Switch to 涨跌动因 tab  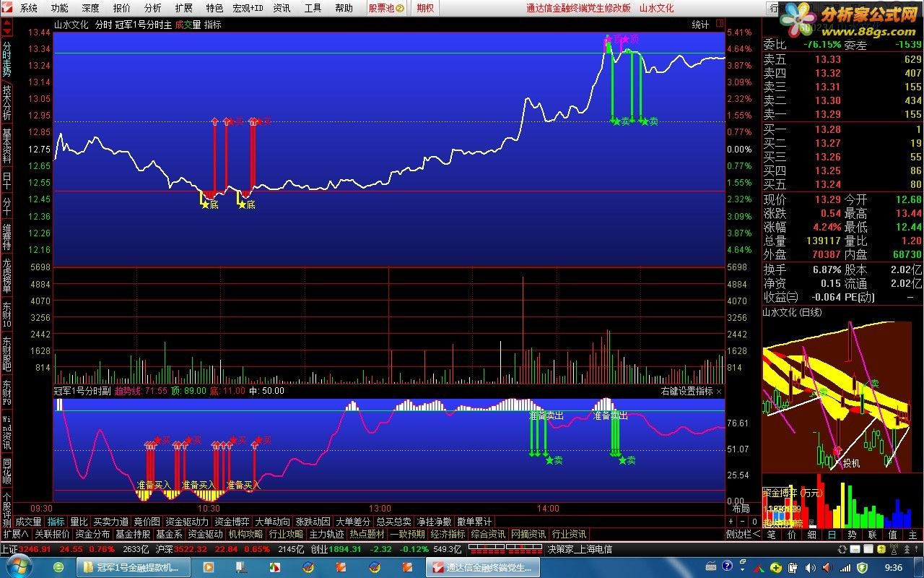click(x=313, y=522)
